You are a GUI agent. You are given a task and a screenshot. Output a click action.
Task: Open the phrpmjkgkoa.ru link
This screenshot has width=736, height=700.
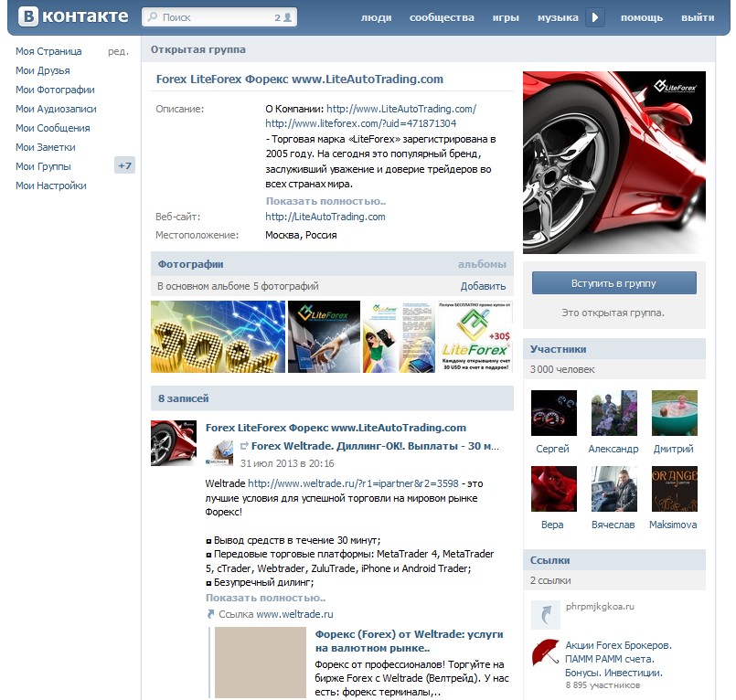600,607
